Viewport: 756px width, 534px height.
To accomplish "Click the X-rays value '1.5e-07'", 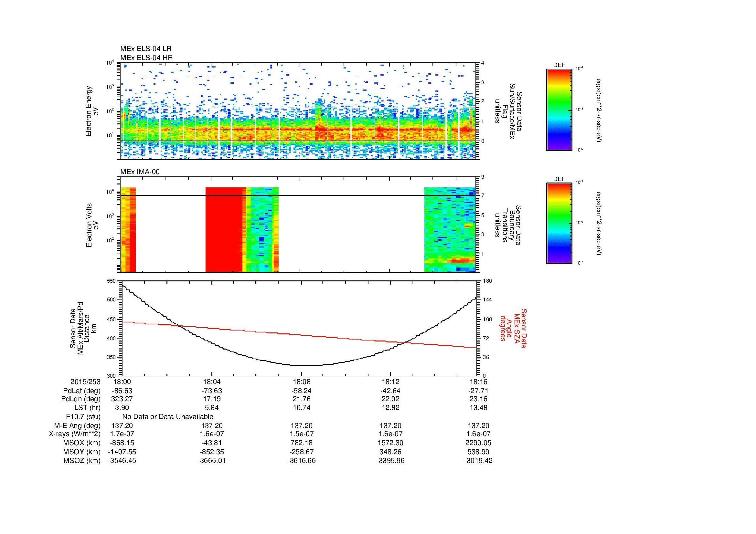I will (301, 434).
